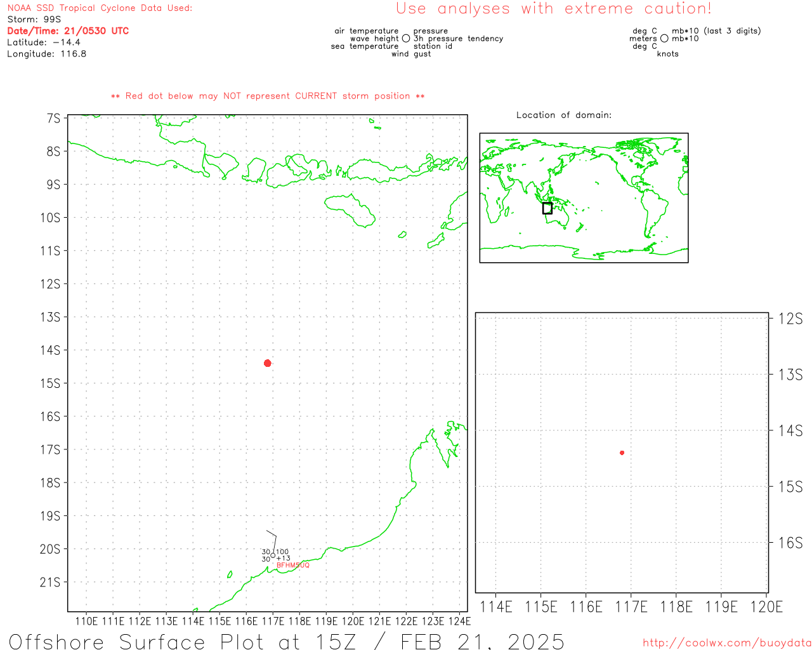812x650 pixels.
Task: Click the '10S' latitude axis label
Action: coord(50,218)
